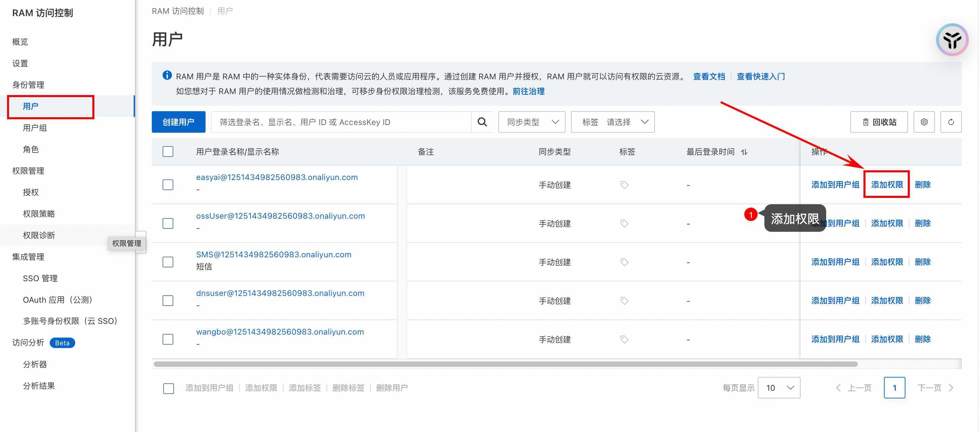
Task: Open the 回收站 recycle bin button
Action: pyautogui.click(x=879, y=122)
